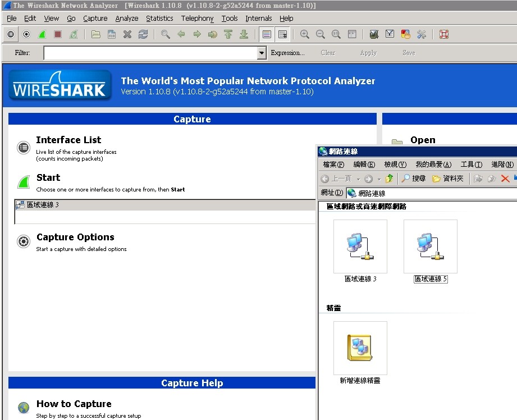Open the Analyze menu

[127, 19]
